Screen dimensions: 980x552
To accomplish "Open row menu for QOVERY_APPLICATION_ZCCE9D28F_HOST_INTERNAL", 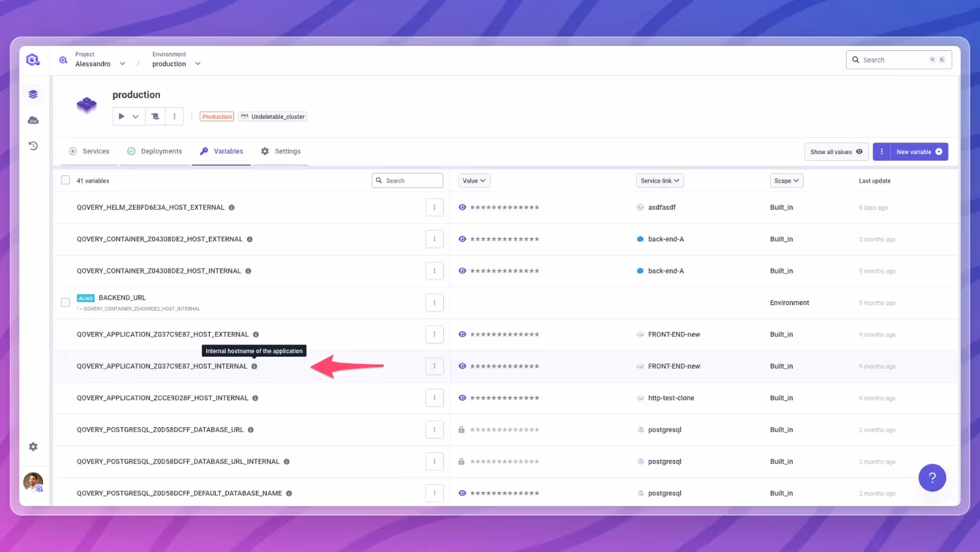I will [434, 398].
